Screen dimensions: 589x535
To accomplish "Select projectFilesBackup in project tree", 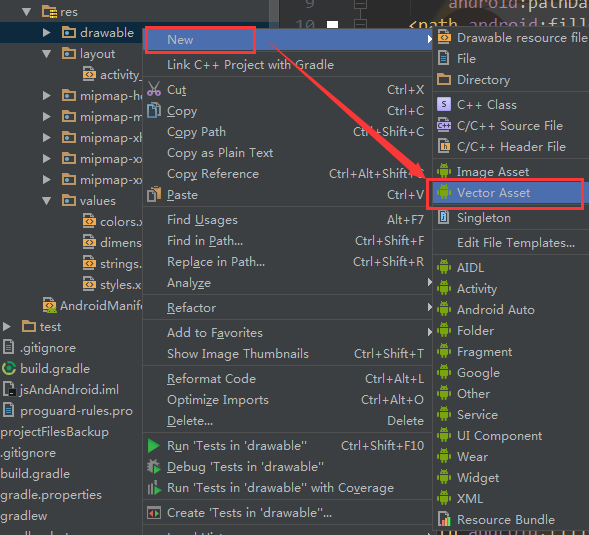I will (x=54, y=432).
